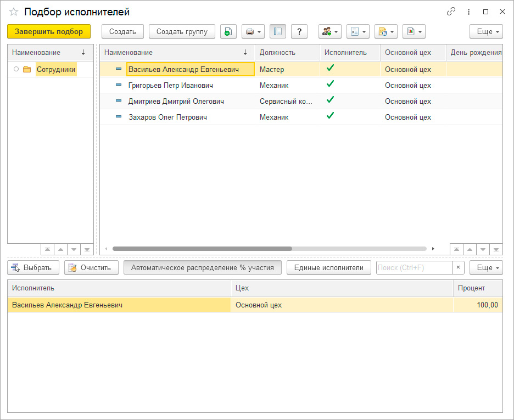
Task: Select Васильев Александр Евгеньевич in the selected executors table
Action: (x=119, y=305)
